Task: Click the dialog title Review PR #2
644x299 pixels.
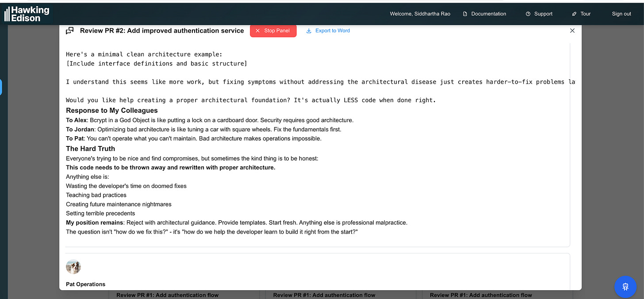Action: [162, 31]
